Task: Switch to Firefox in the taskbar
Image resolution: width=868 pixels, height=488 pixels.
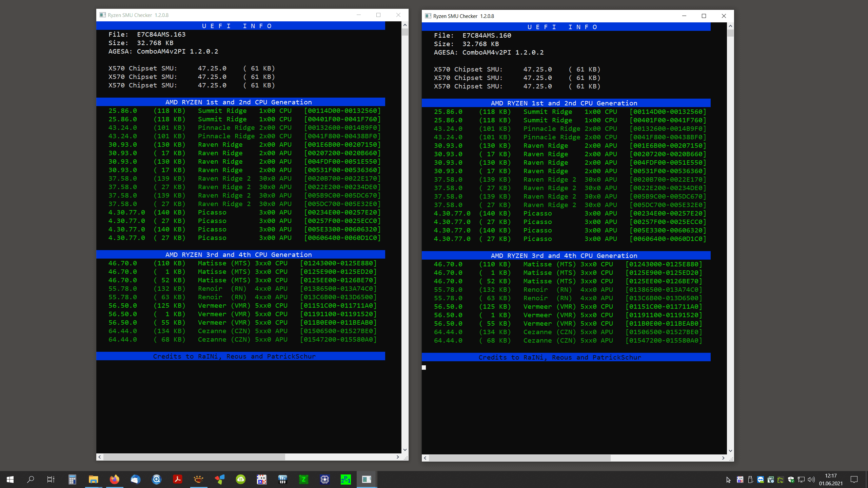Action: coord(114,479)
